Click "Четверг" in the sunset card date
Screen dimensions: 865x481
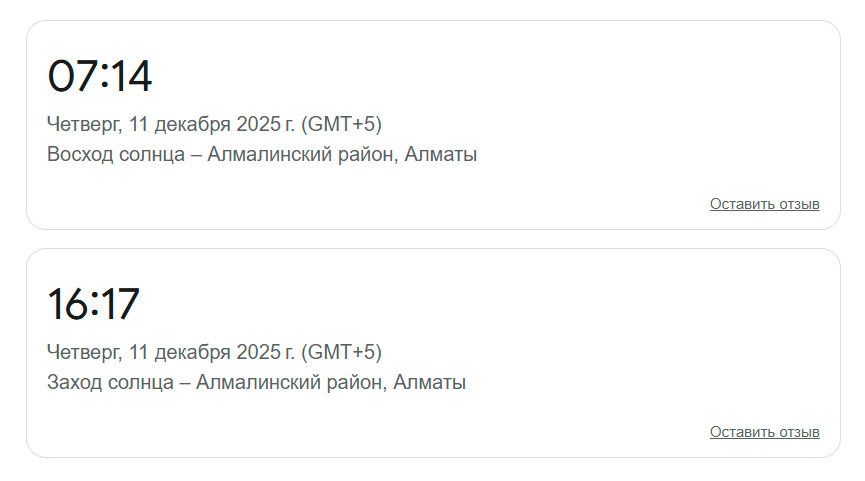pyautogui.click(x=83, y=353)
